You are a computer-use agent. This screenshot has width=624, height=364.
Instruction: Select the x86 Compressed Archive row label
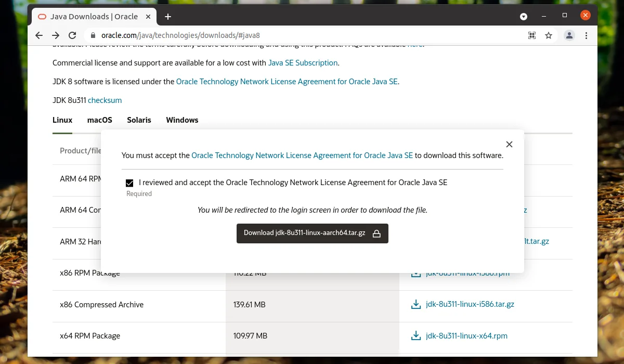pos(101,305)
